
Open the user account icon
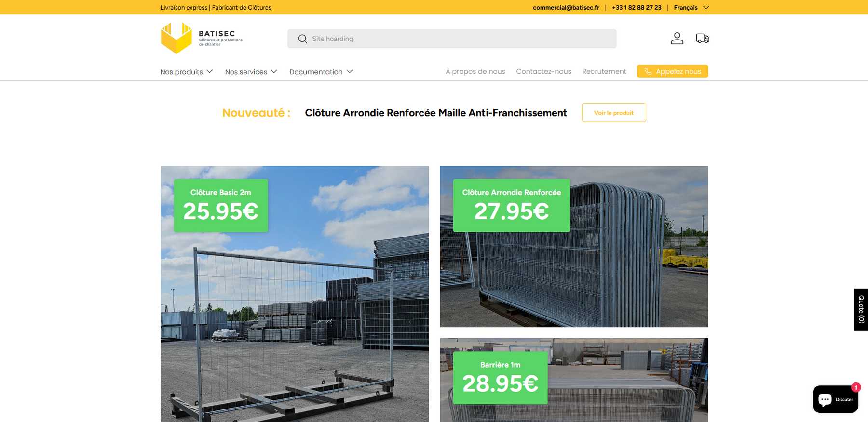click(x=677, y=39)
